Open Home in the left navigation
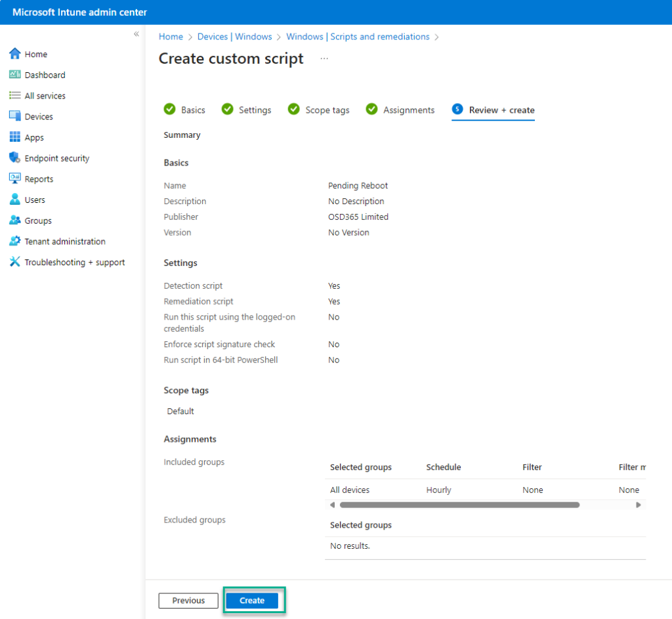Image resolution: width=672 pixels, height=619 pixels. tap(36, 54)
